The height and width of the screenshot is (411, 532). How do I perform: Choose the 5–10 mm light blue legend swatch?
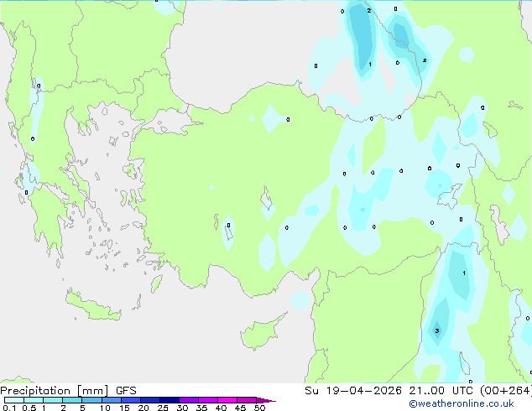[x=91, y=400]
